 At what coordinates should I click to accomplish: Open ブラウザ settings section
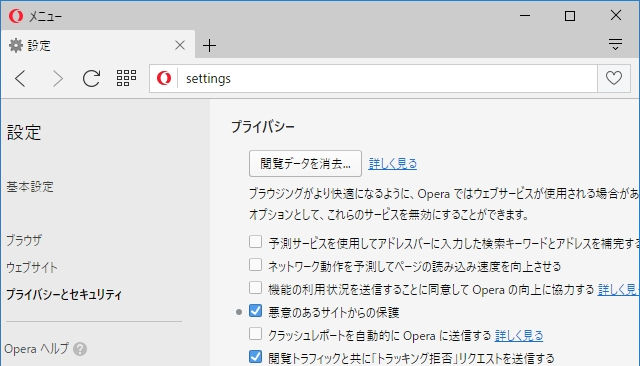24,240
